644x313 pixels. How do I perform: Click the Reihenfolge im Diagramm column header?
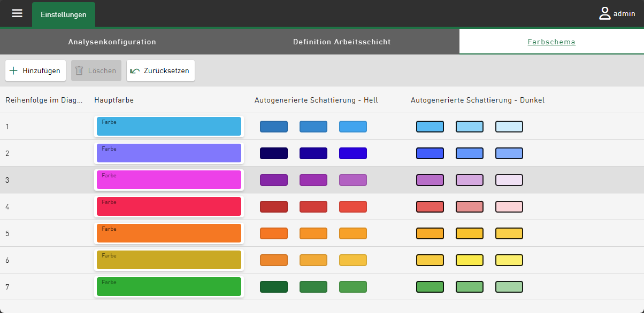[44, 100]
